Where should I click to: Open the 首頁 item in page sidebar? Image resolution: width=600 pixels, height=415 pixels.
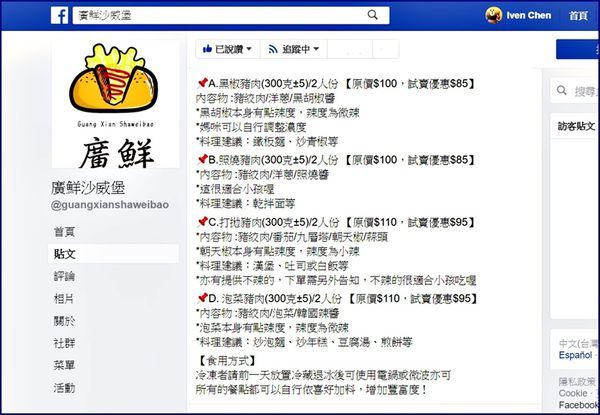[64, 231]
